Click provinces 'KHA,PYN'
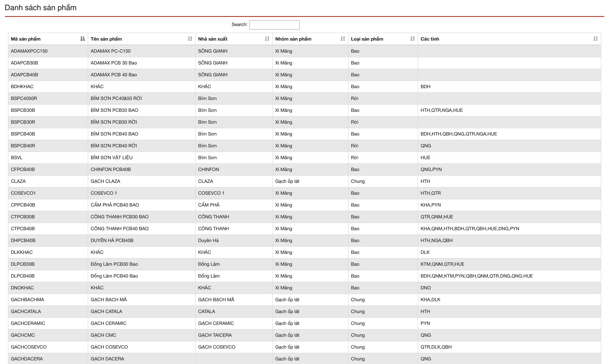Image resolution: width=607 pixels, height=364 pixels. (x=431, y=205)
